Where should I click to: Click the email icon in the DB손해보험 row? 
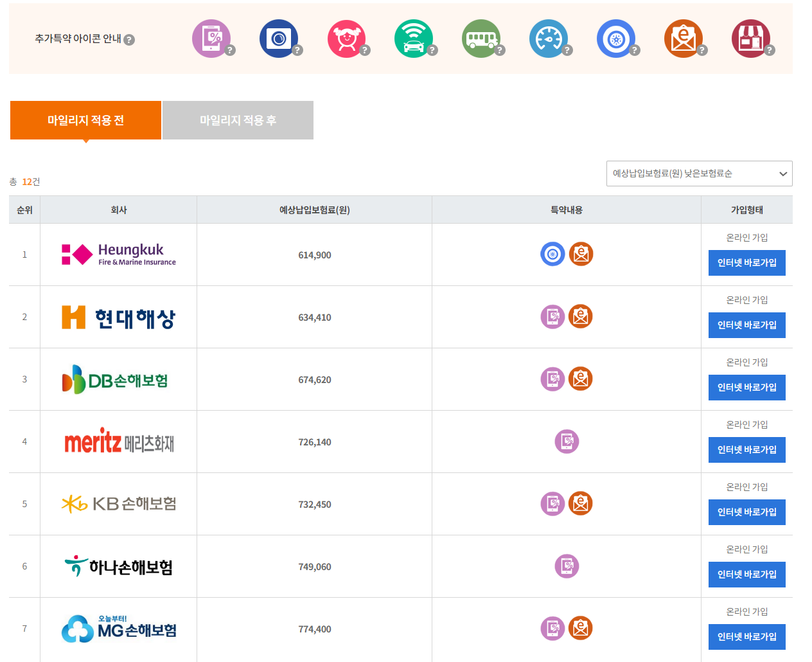[x=581, y=379]
